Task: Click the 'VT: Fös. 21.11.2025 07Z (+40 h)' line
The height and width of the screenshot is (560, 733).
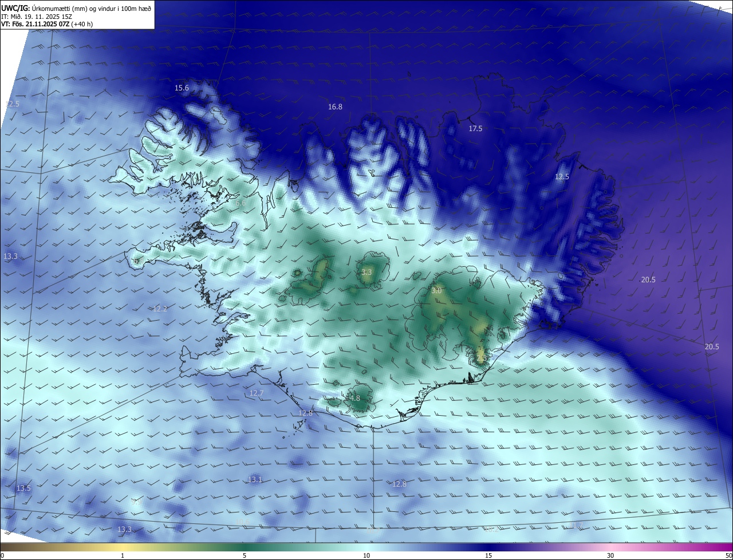Action: tap(47, 24)
